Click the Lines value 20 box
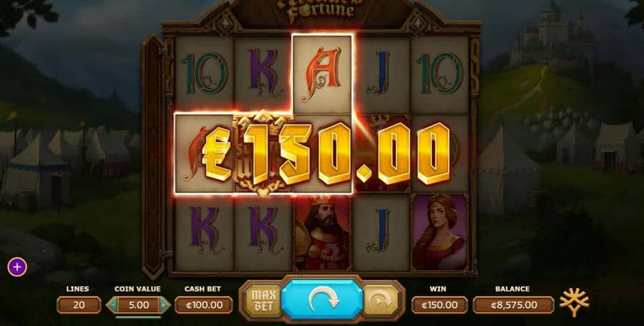Viewport: 644px width, 326px height. point(79,305)
